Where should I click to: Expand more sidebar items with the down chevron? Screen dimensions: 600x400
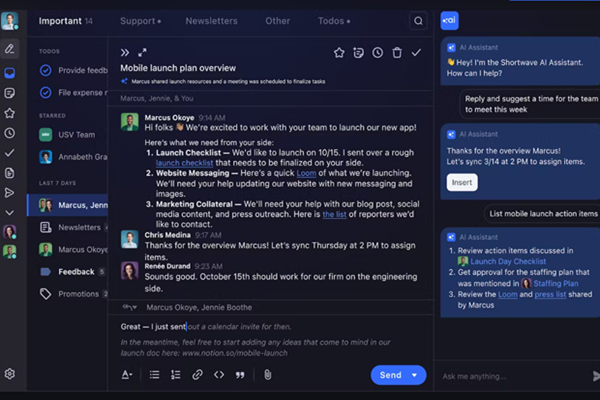click(10, 212)
